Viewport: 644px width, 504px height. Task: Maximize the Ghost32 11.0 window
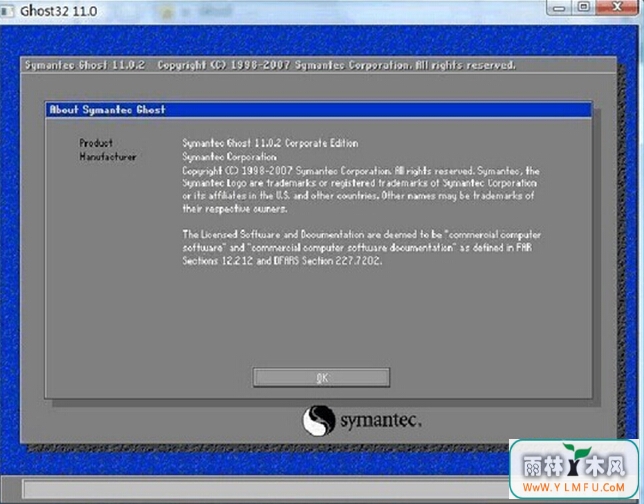click(583, 7)
